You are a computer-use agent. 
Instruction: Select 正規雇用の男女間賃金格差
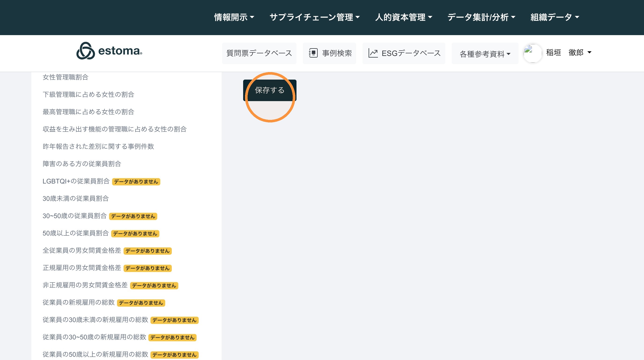pyautogui.click(x=82, y=268)
